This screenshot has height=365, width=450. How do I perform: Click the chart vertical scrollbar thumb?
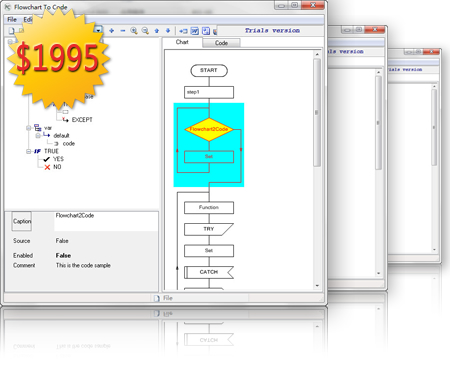click(x=317, y=112)
